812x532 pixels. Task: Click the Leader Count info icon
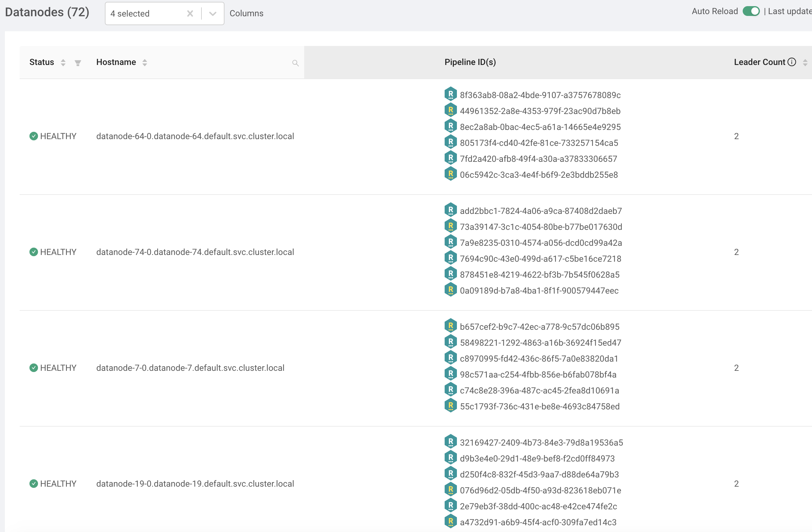click(x=791, y=62)
